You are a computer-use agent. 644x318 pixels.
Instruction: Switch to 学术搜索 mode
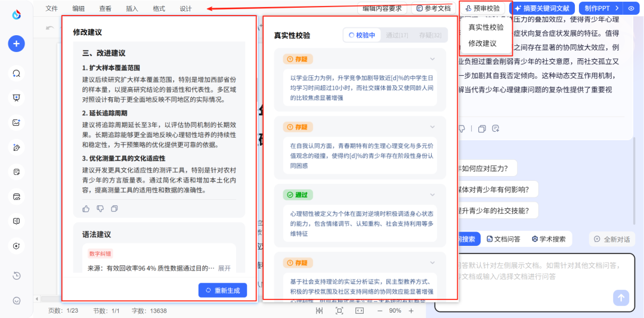tap(549, 239)
